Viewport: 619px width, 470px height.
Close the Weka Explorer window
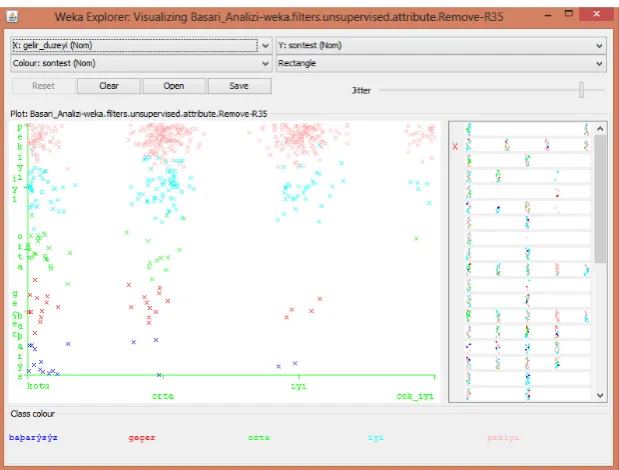596,14
